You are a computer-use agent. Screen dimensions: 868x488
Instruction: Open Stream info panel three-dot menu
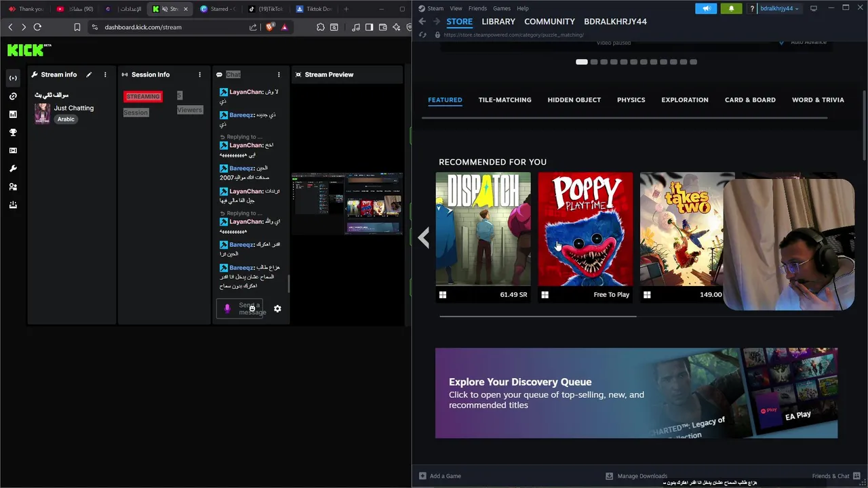[x=105, y=75]
